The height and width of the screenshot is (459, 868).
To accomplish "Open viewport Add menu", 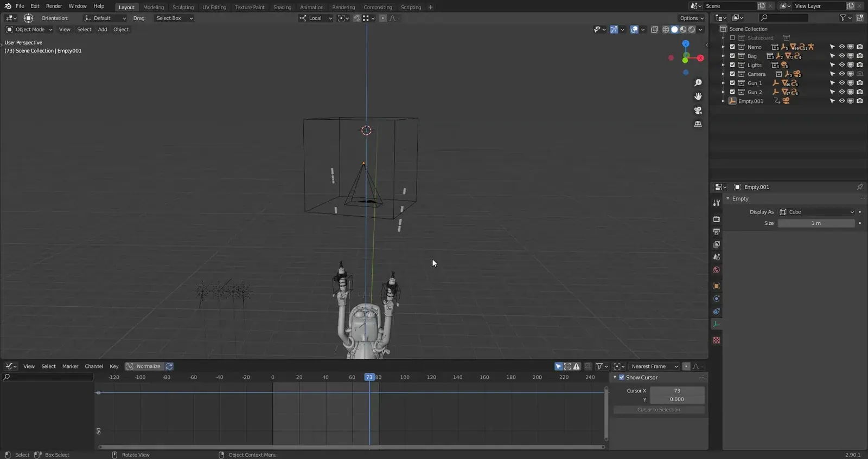I will click(x=103, y=29).
